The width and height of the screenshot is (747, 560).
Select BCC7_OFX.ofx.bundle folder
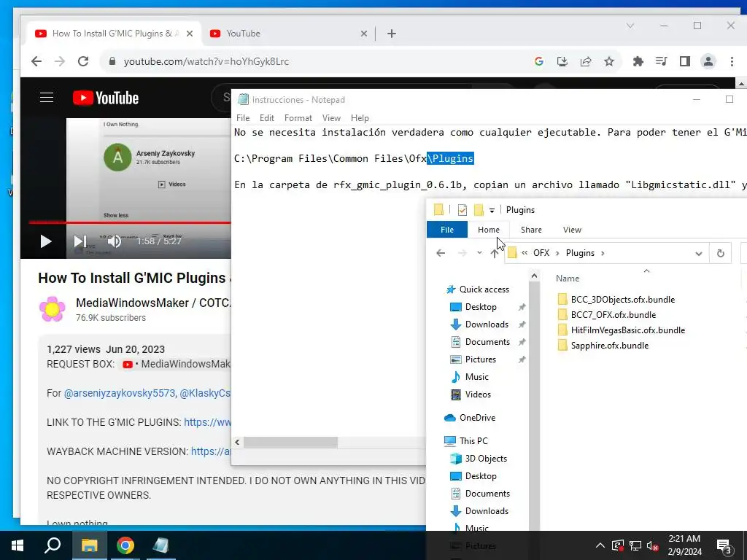(613, 315)
